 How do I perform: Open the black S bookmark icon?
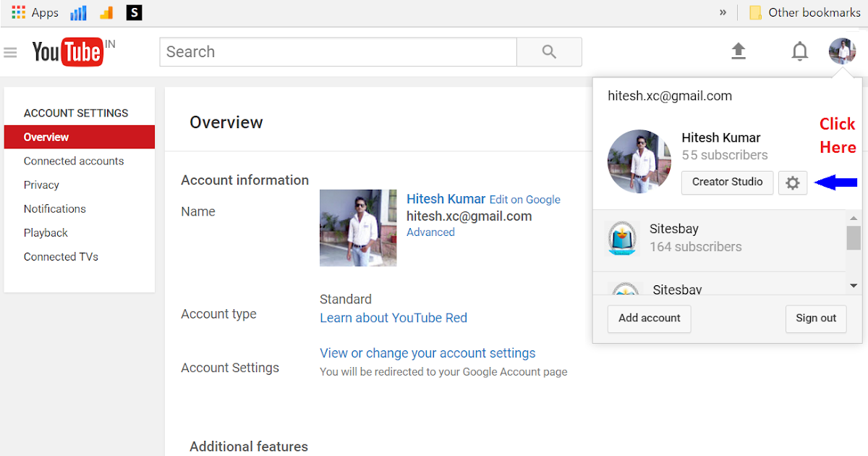[x=134, y=12]
